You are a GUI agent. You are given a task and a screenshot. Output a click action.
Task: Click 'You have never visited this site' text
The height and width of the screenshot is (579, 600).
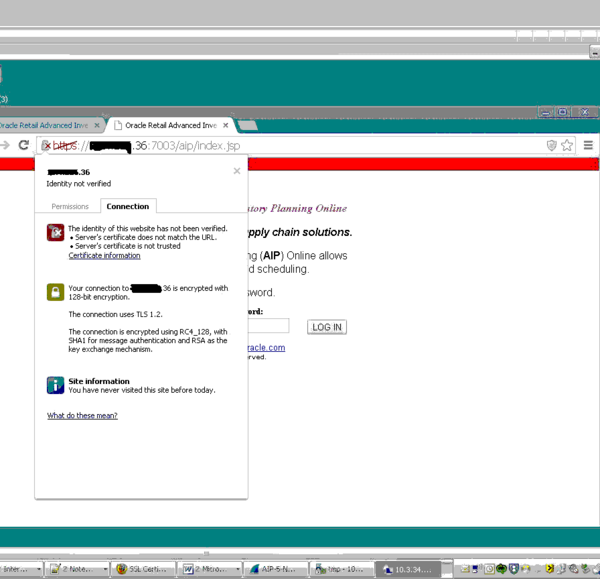pos(142,390)
